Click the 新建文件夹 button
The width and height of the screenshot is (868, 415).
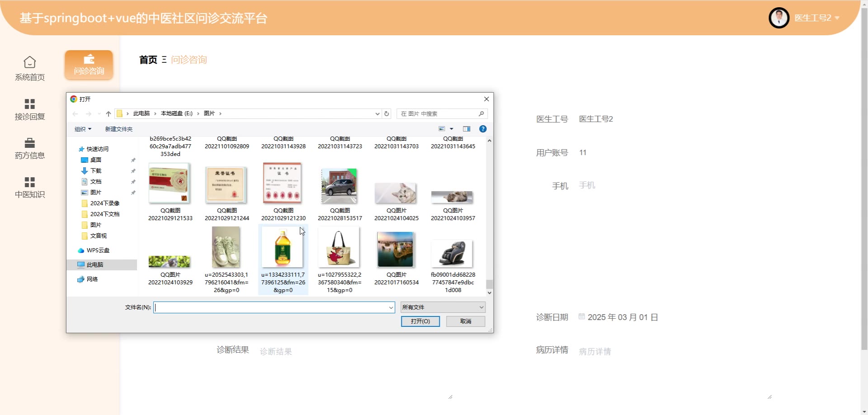click(119, 129)
